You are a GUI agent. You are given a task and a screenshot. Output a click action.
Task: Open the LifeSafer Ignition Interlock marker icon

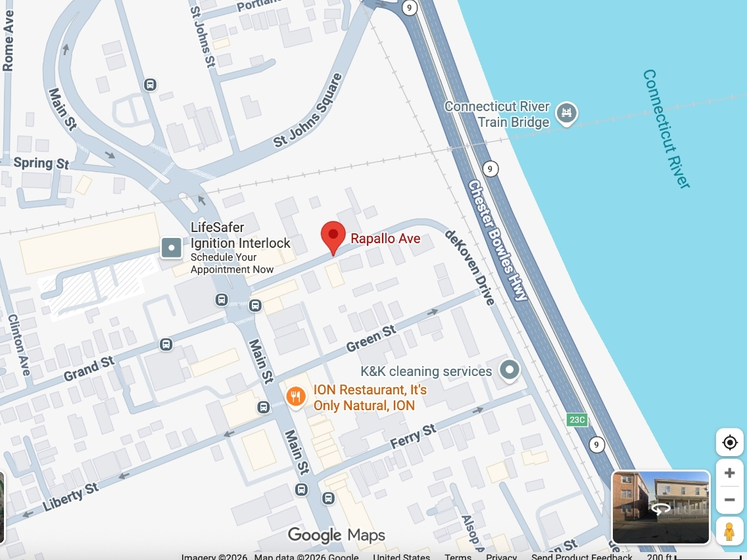(172, 248)
